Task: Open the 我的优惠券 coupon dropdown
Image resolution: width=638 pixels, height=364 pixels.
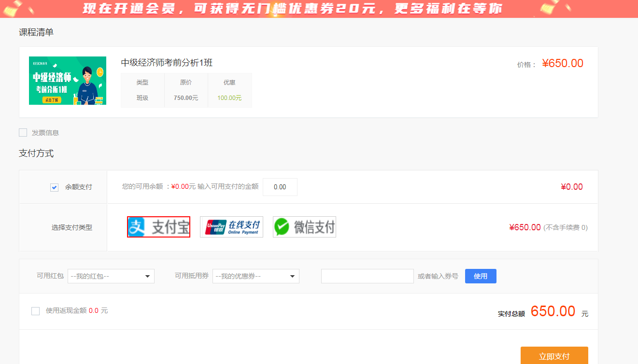Action: (255, 276)
